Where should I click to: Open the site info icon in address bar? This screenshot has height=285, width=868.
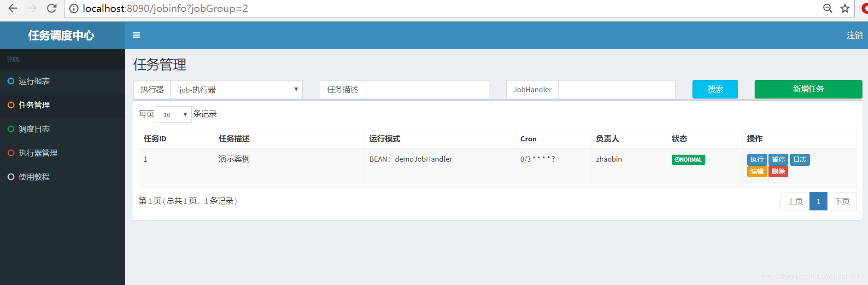pyautogui.click(x=74, y=9)
